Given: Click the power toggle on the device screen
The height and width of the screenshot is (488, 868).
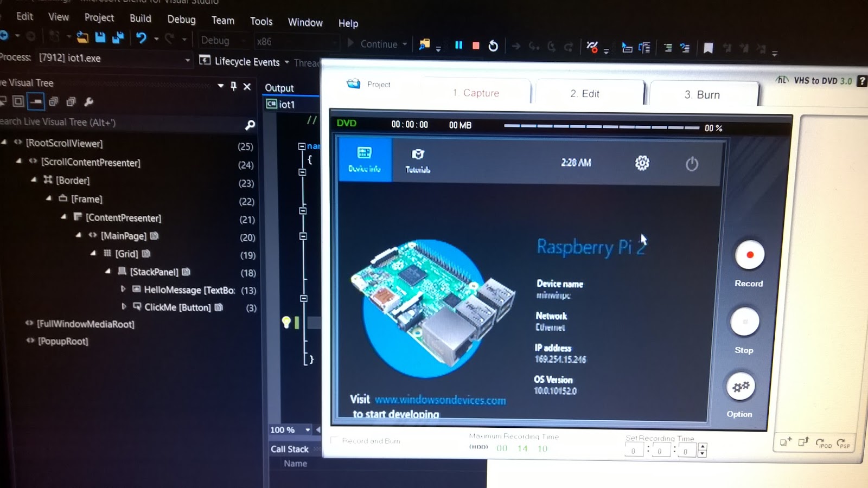Looking at the screenshot, I should tap(692, 163).
